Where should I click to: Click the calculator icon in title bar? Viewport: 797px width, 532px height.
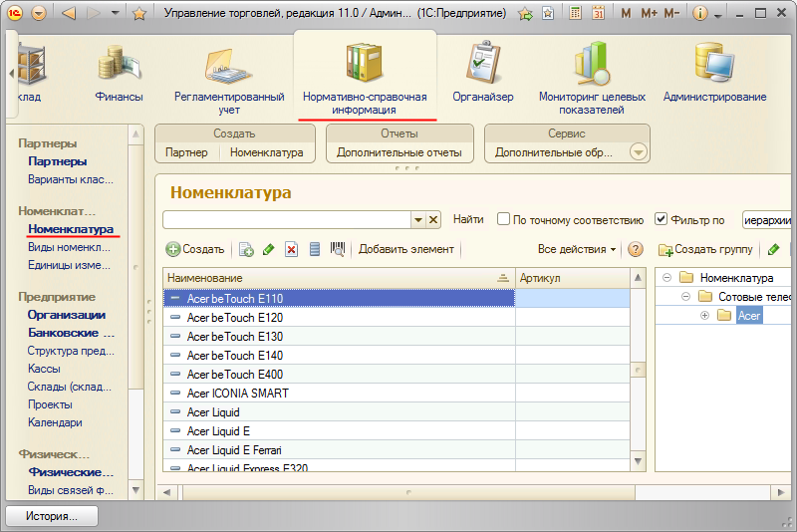point(576,13)
